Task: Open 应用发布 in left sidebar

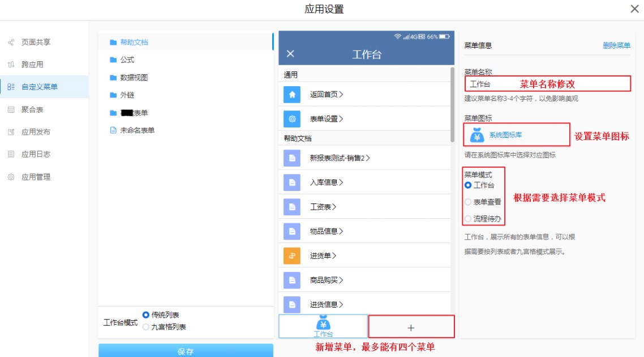Action: [36, 132]
